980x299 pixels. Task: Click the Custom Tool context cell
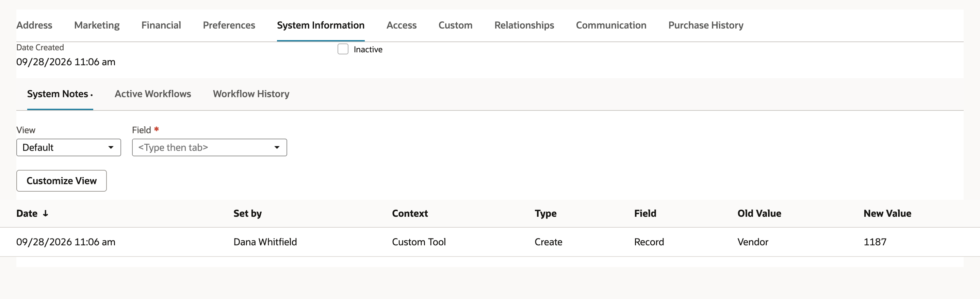coord(419,242)
